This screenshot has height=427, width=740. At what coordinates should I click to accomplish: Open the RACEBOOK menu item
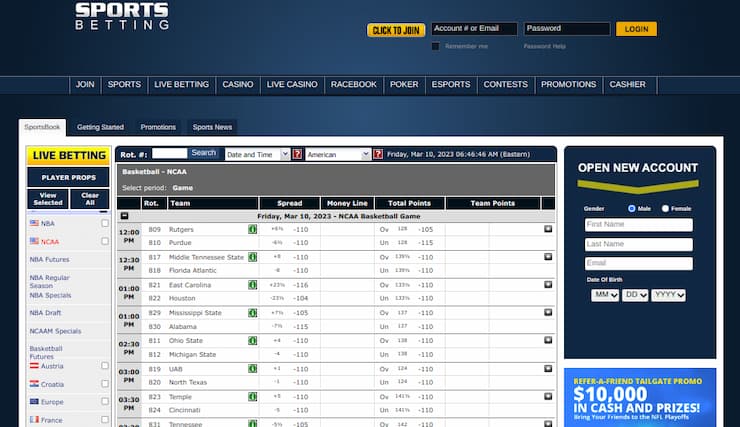[353, 84]
